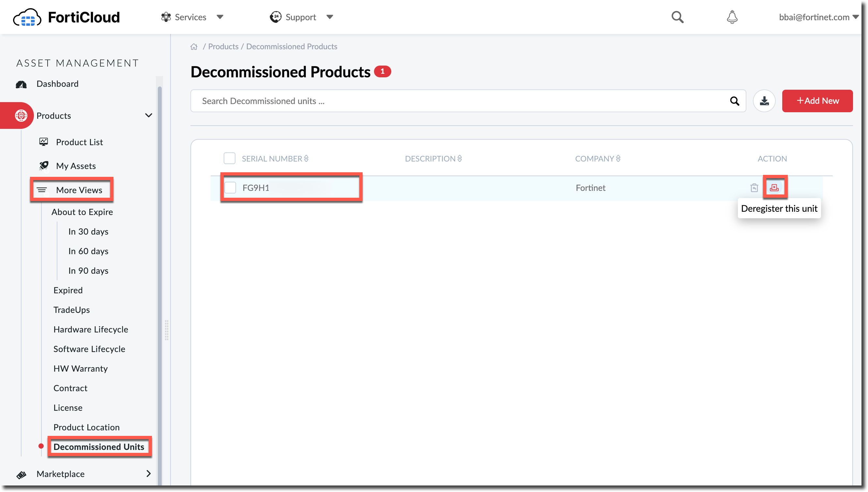The image size is (868, 492).
Task: Click the sidebar vertical scrollbar
Action: [x=160, y=285]
